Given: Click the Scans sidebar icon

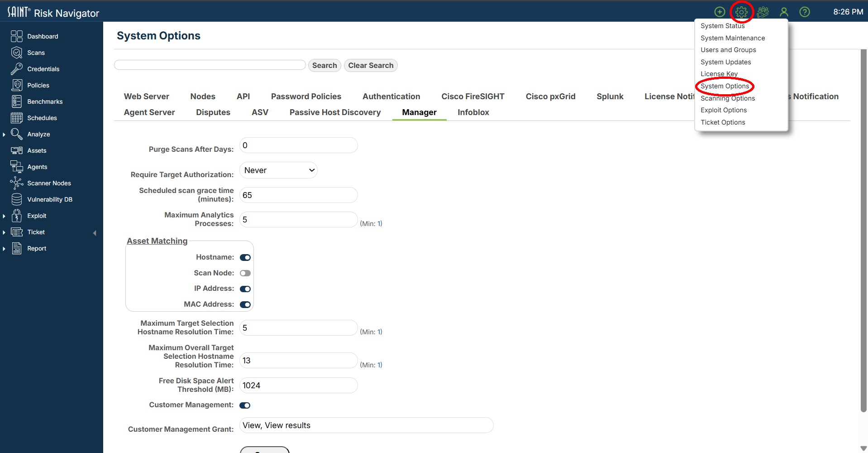Looking at the screenshot, I should [17, 53].
